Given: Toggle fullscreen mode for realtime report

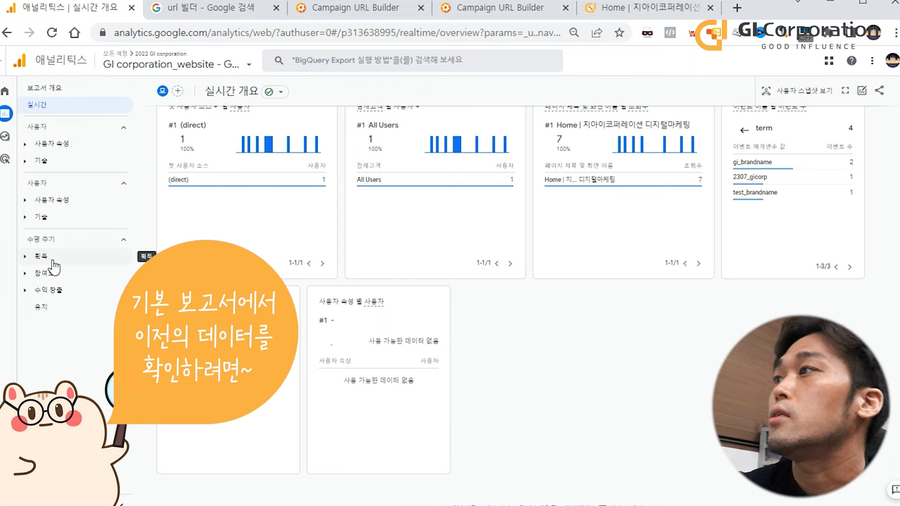Looking at the screenshot, I should 845,91.
